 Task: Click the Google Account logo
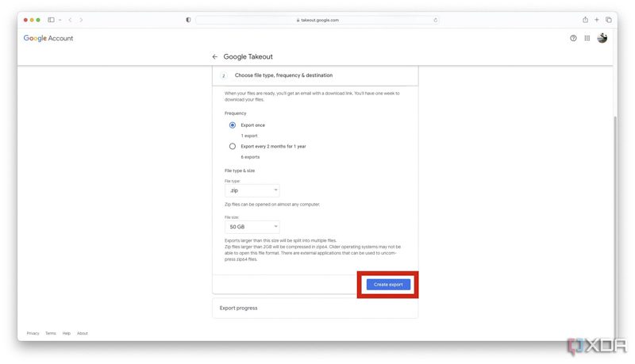[48, 38]
